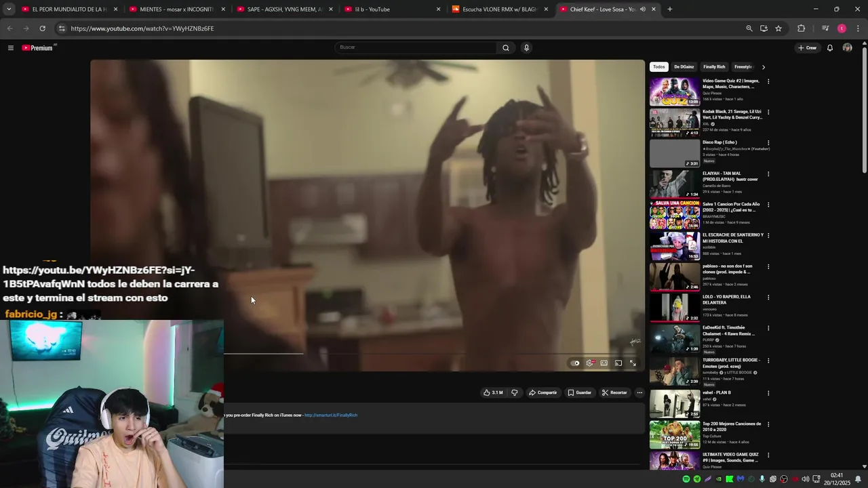Open OBS Studio tray icon
This screenshot has width=868, height=488.
(x=784, y=479)
